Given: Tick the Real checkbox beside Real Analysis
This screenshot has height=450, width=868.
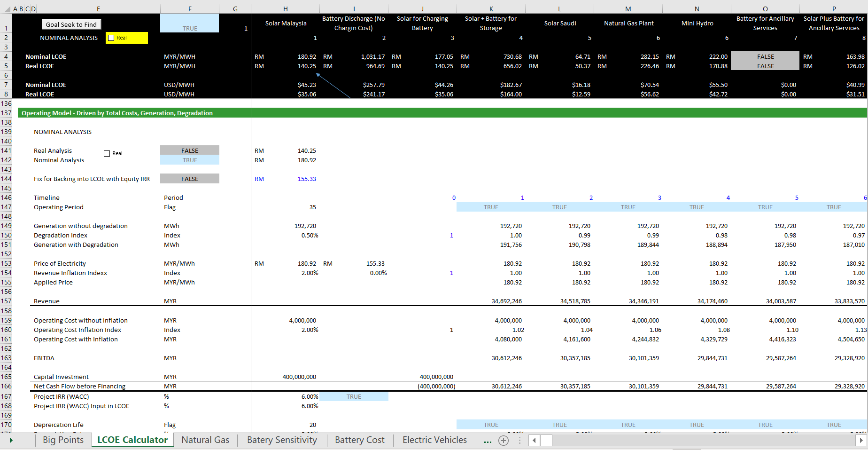Looking at the screenshot, I should 107,153.
